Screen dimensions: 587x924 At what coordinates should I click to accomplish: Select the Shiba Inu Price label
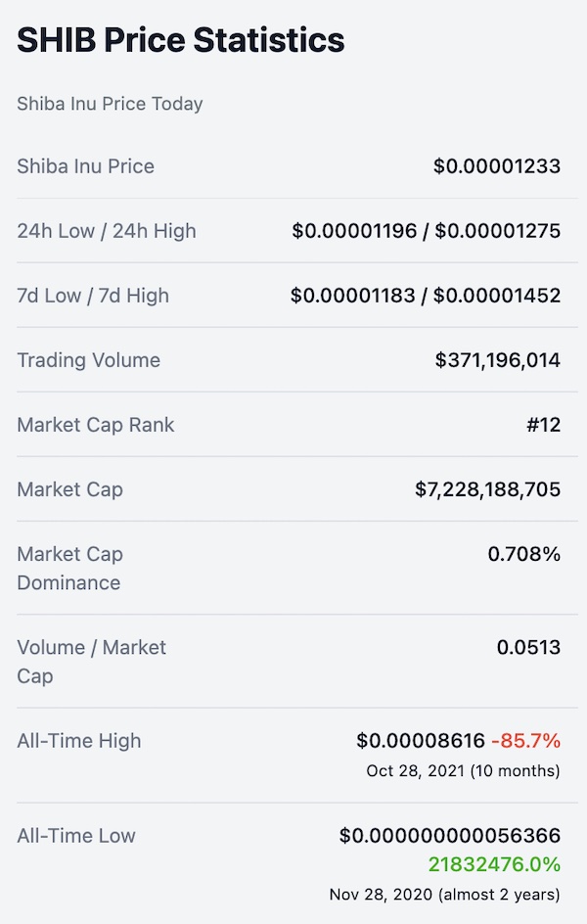click(x=85, y=166)
